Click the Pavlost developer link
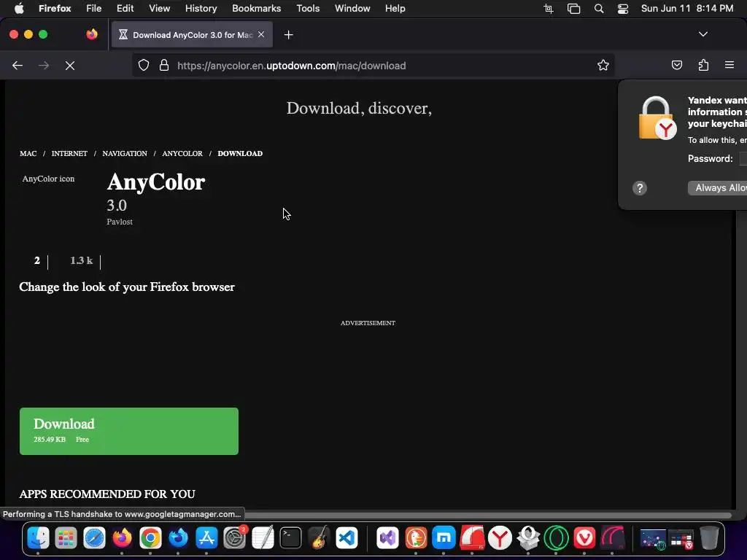The height and width of the screenshot is (560, 747). coord(120,222)
